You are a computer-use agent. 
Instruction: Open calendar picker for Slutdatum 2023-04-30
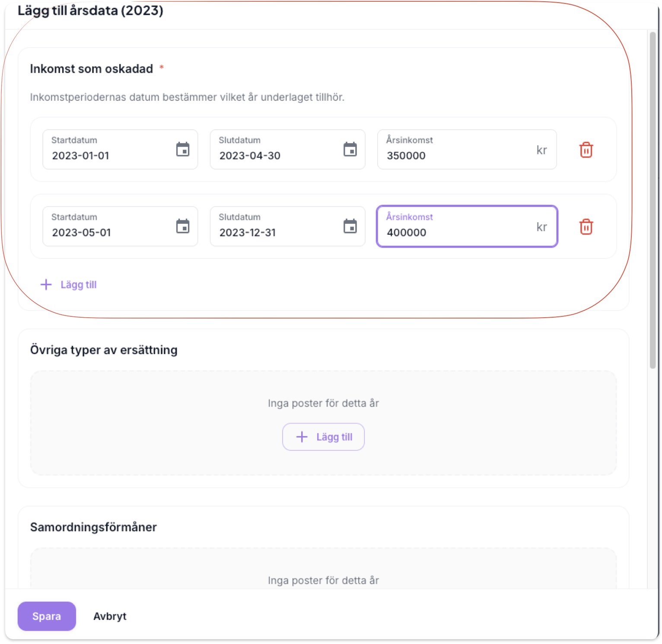(350, 150)
